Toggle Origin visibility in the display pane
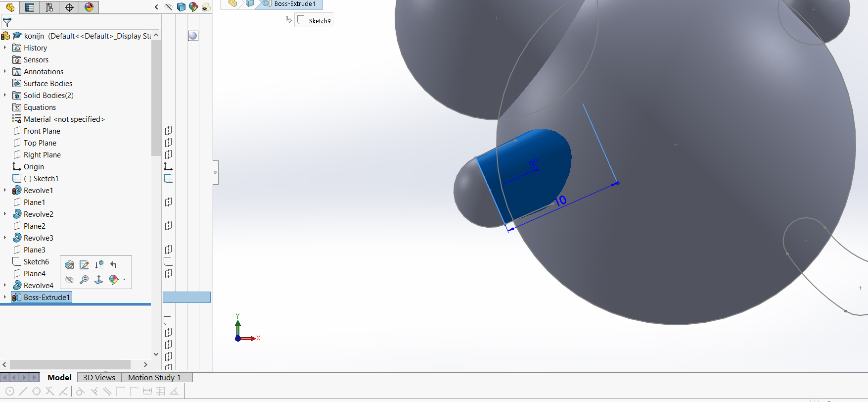868x402 pixels. (168, 166)
